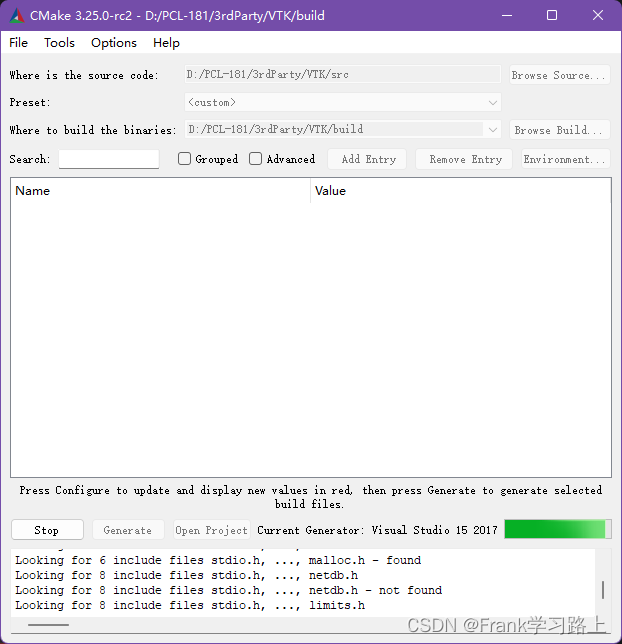
Task: Focus the Search input field
Action: [109, 159]
